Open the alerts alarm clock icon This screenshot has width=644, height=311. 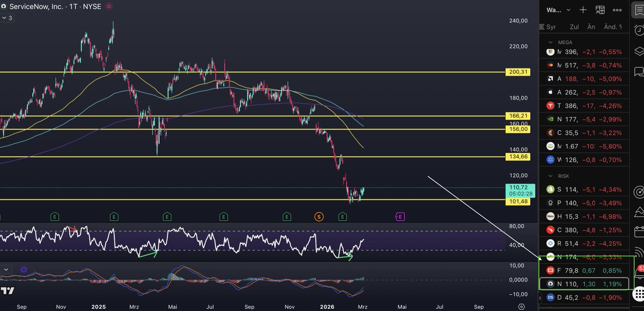coord(639,30)
